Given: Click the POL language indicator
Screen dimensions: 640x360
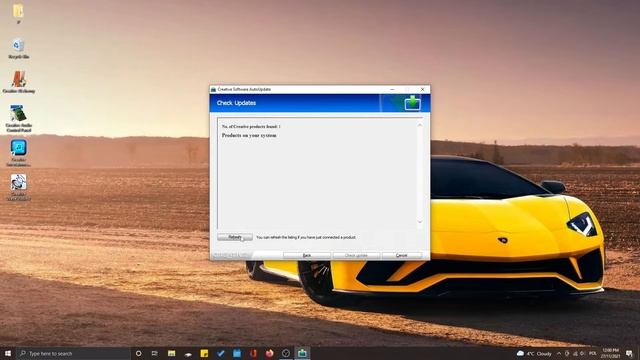Looking at the screenshot, I should [593, 353].
